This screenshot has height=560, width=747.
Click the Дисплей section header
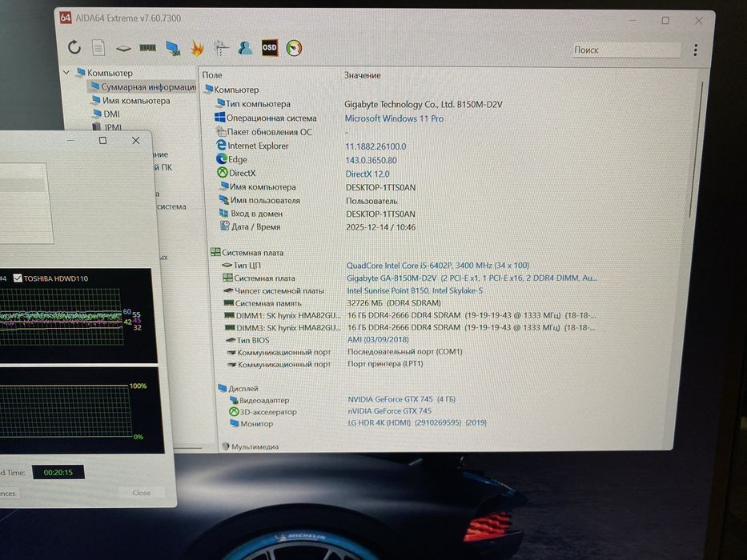pos(239,389)
